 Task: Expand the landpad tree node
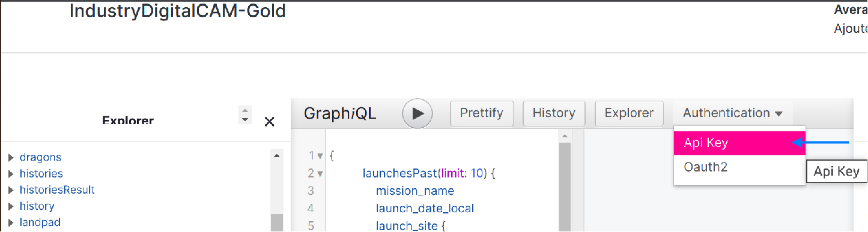pos(11,222)
